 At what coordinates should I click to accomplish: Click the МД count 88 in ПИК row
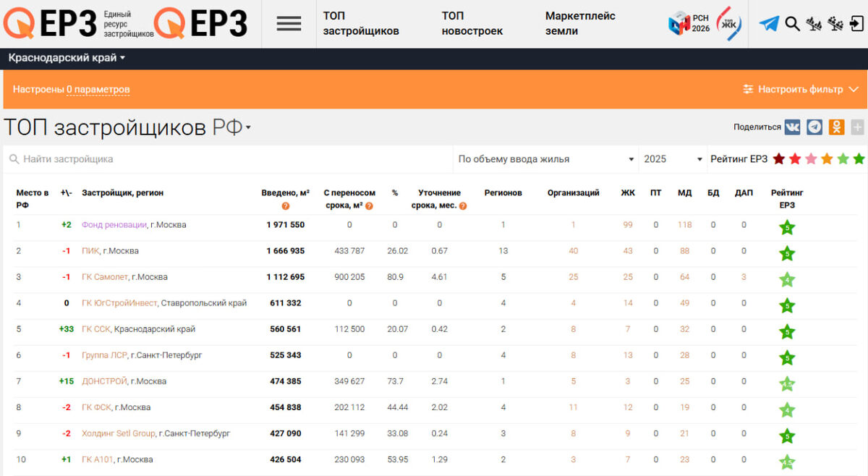pyautogui.click(x=684, y=251)
